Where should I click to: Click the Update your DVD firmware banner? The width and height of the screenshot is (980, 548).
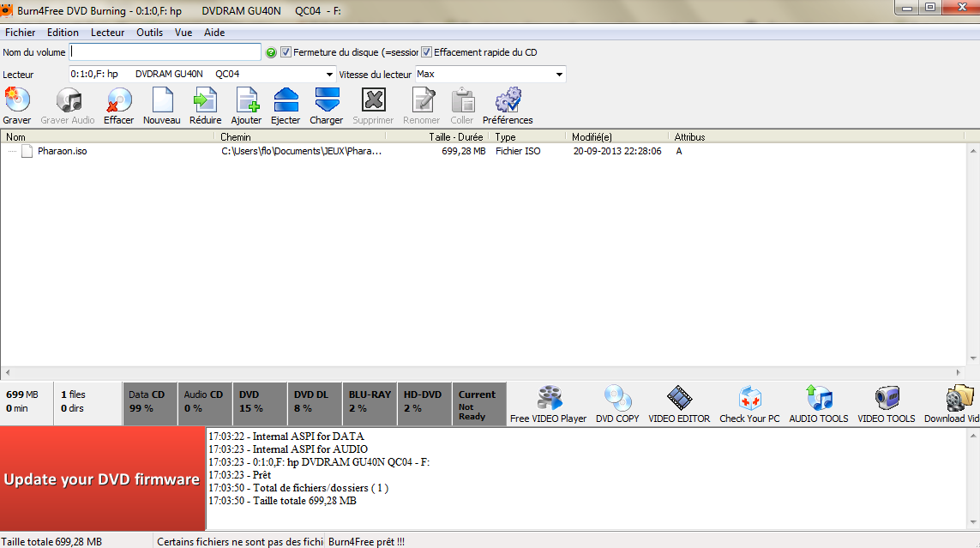click(103, 479)
